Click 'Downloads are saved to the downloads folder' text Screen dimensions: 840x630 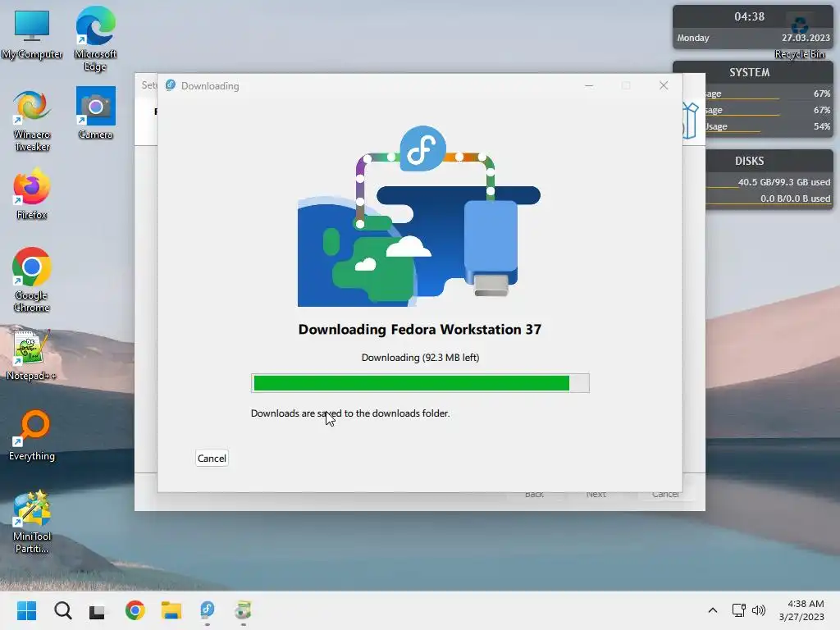click(350, 413)
